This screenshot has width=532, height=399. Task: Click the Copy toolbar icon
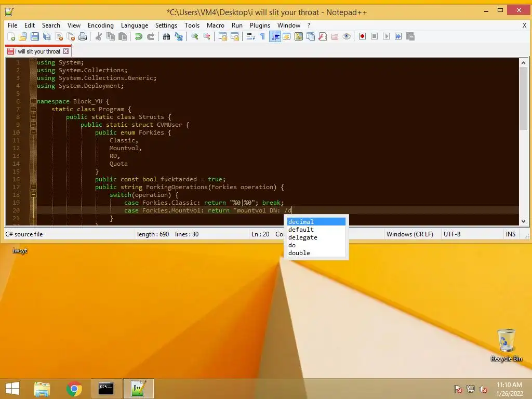[111, 36]
